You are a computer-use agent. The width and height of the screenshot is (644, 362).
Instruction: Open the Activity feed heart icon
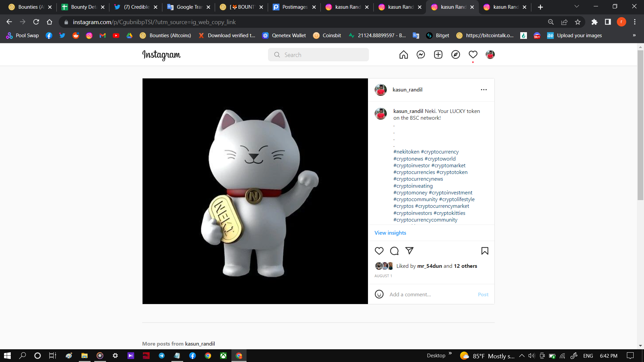tap(473, 55)
